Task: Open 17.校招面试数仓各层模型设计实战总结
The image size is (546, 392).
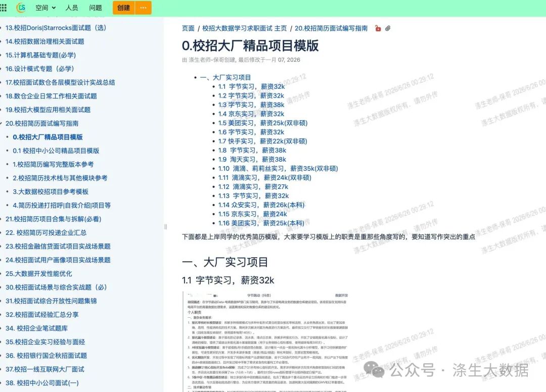Action: coord(60,82)
